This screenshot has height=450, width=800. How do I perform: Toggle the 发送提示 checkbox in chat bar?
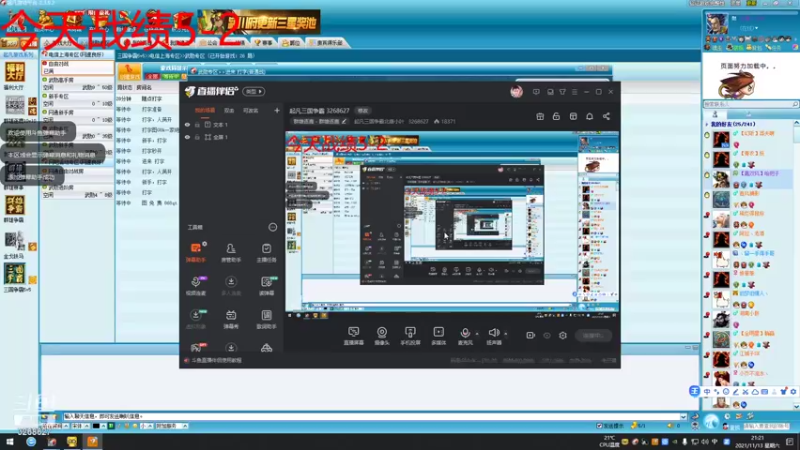[599, 426]
